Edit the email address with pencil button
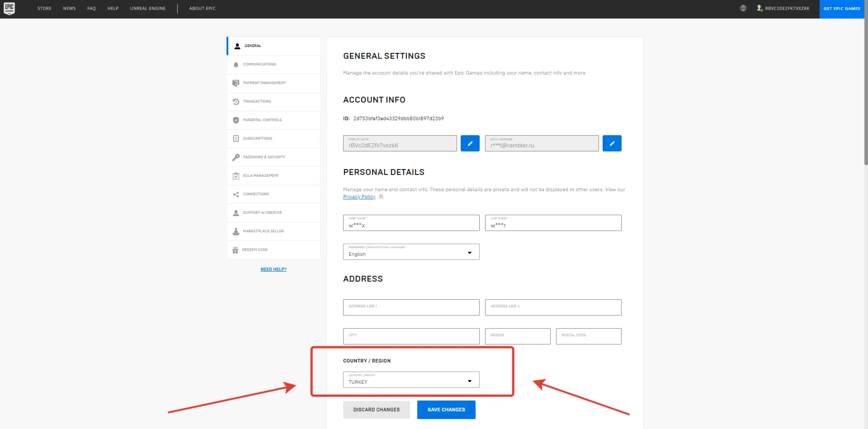This screenshot has height=429, width=868. pyautogui.click(x=612, y=143)
